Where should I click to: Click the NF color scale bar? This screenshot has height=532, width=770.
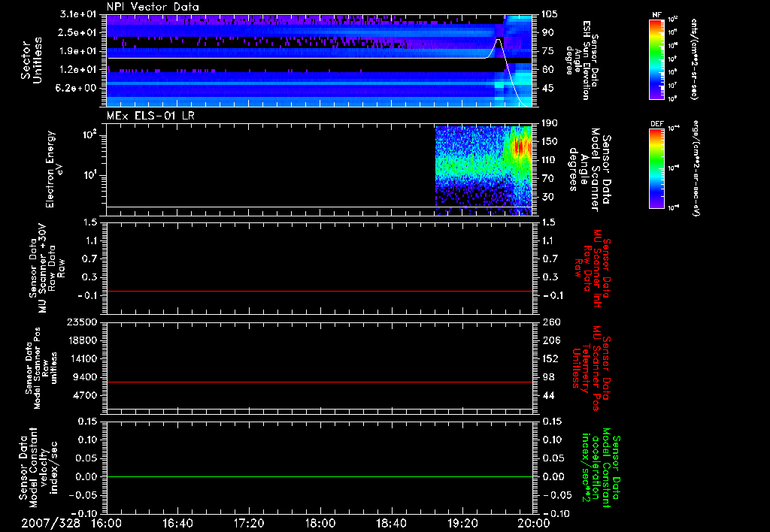[x=657, y=59]
